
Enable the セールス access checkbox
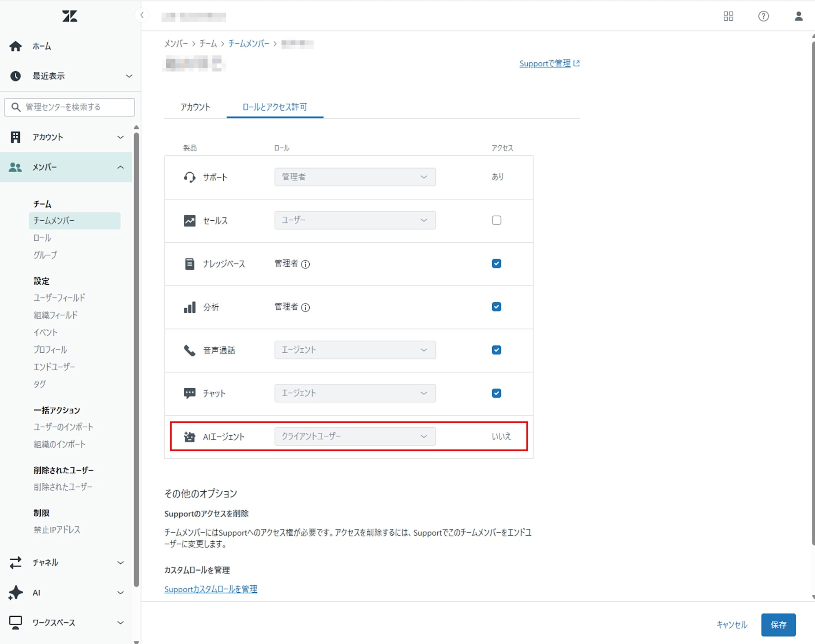point(496,220)
